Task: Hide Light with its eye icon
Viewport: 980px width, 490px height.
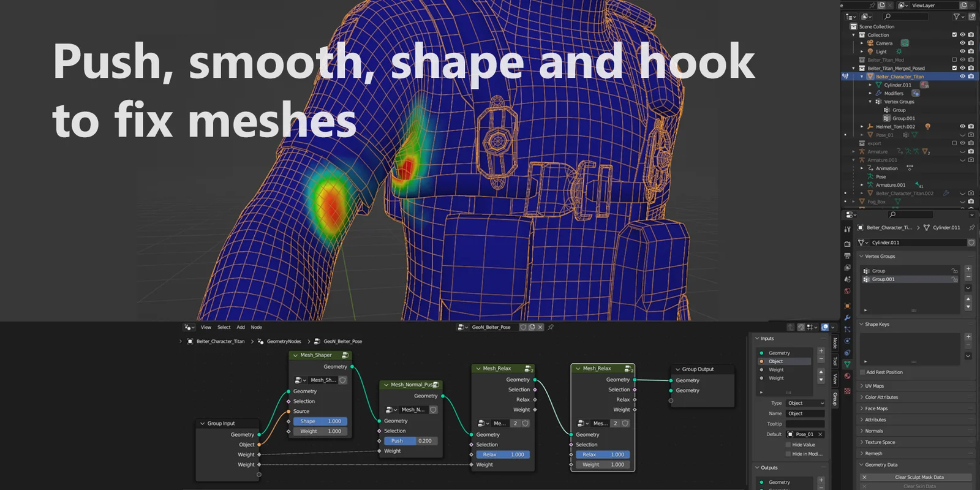Action: point(962,51)
